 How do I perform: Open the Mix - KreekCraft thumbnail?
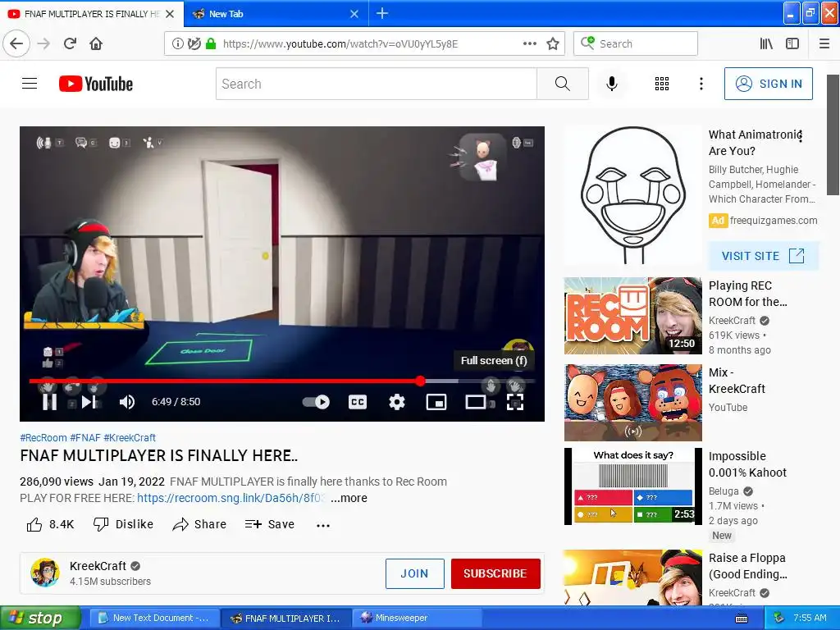pos(632,402)
